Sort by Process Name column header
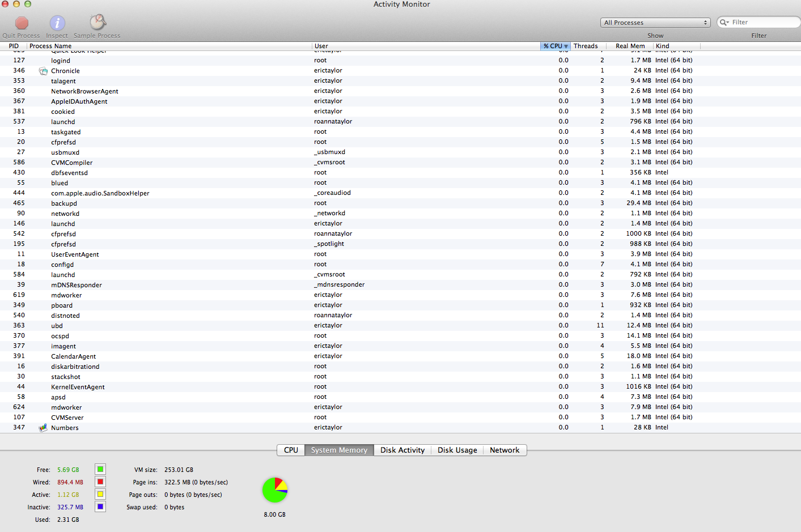Screen dimensions: 801x532 coord(169,46)
